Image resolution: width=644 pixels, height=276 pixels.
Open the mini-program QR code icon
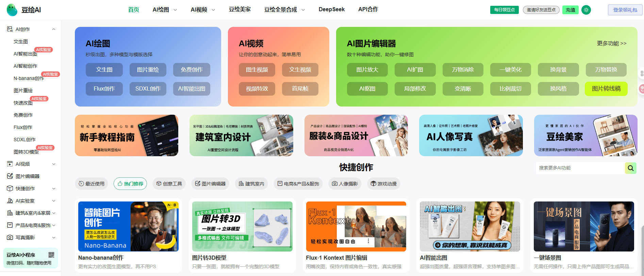tap(51, 255)
